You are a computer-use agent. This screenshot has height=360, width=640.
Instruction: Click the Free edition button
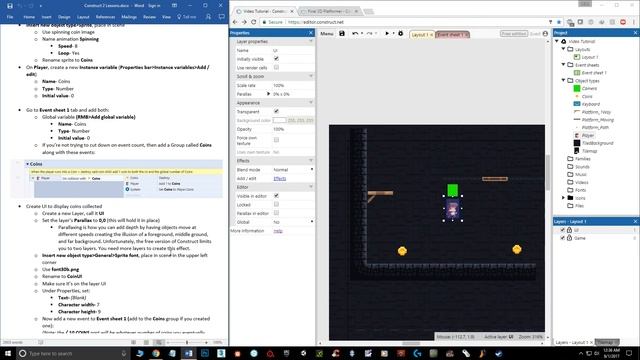[514, 34]
